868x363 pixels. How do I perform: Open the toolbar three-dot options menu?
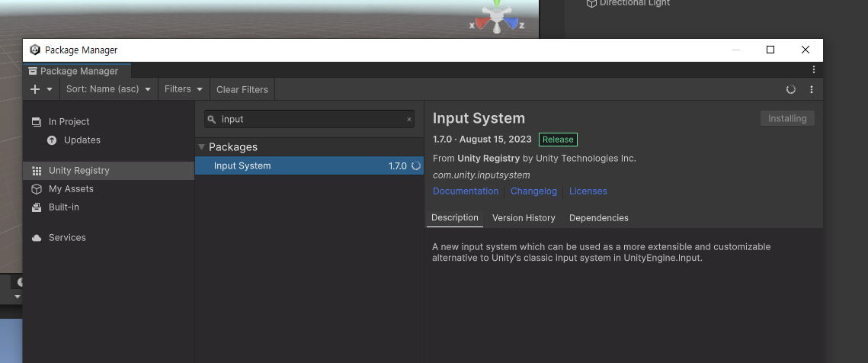coord(812,89)
